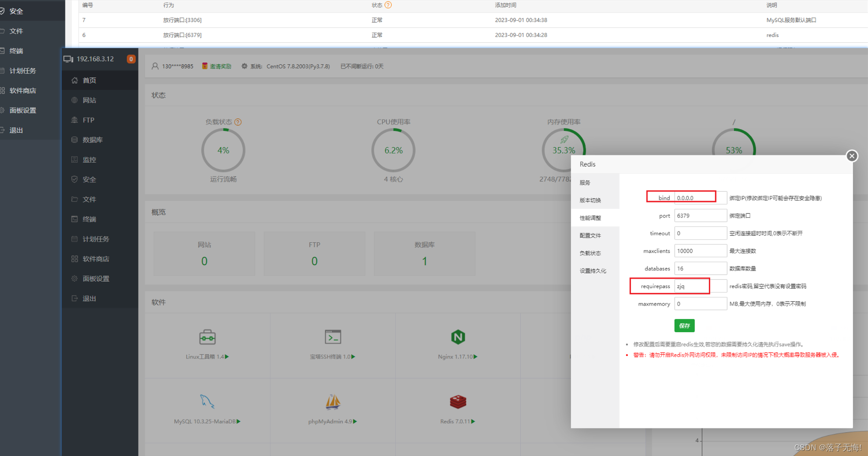The width and height of the screenshot is (868, 456).
Task: Click the bind IP input field
Action: (701, 198)
